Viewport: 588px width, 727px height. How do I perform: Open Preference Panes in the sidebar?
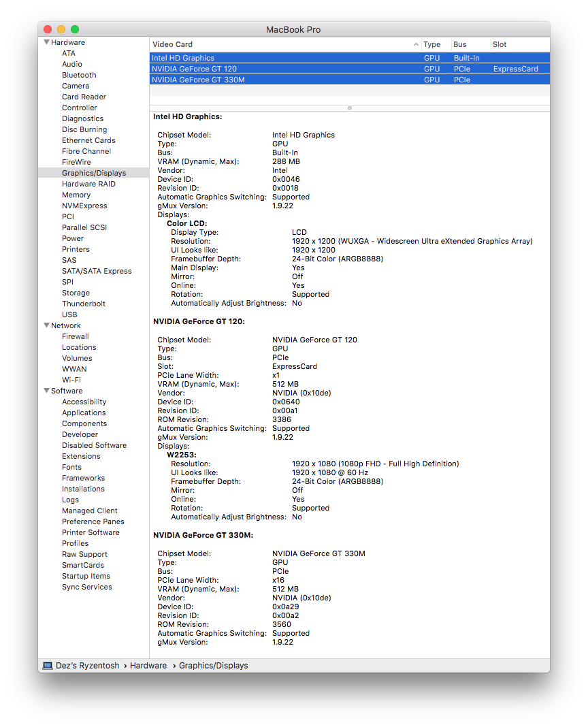pyautogui.click(x=93, y=521)
